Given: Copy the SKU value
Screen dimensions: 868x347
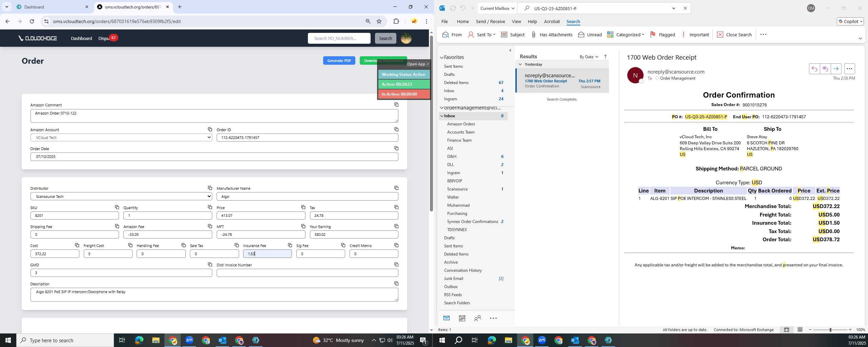Looking at the screenshot, I should tap(117, 207).
